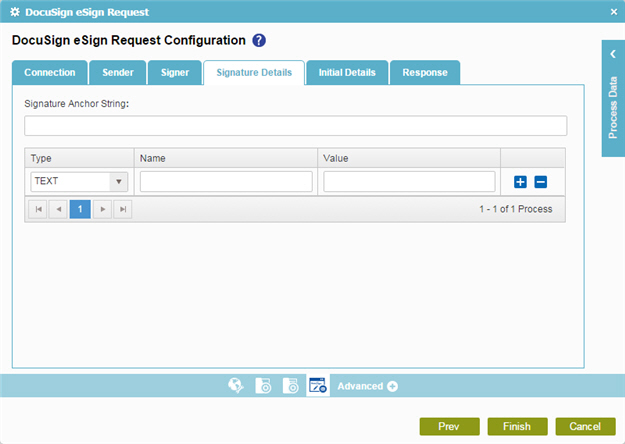625x444 pixels.
Task: Select page 1 in the pager
Action: (x=80, y=209)
